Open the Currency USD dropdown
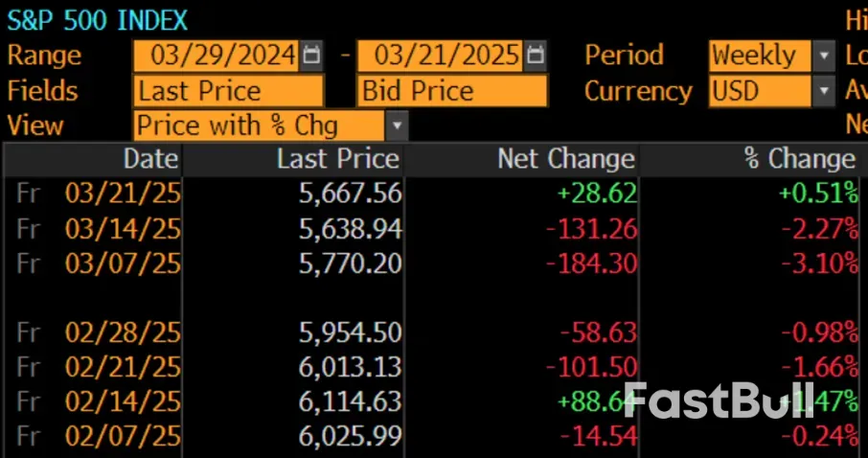The height and width of the screenshot is (458, 868). [x=824, y=92]
